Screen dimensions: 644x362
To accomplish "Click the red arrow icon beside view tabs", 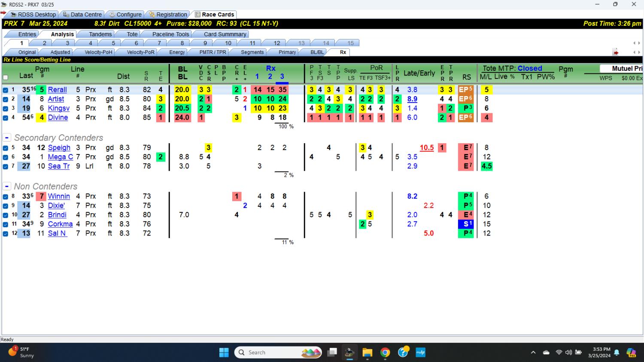I will click(616, 52).
